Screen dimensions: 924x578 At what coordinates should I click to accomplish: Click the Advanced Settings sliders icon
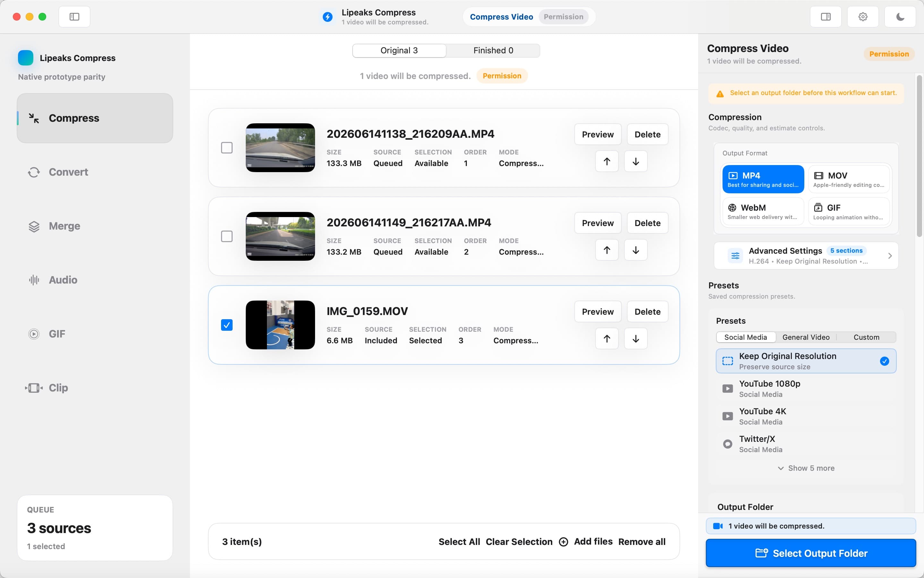[x=735, y=256]
